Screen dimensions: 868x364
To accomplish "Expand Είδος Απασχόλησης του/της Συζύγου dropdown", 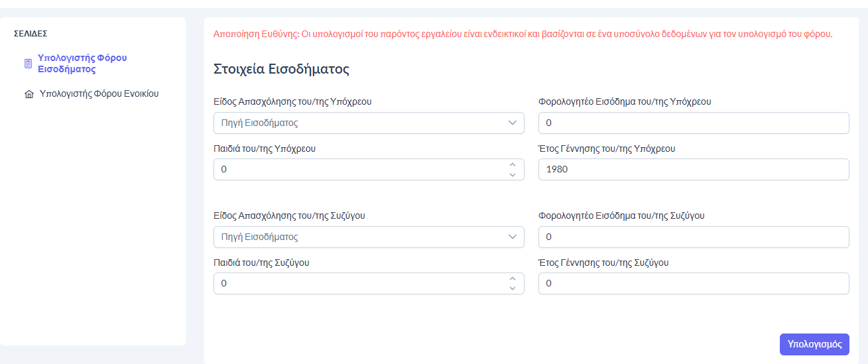I will click(x=369, y=237).
